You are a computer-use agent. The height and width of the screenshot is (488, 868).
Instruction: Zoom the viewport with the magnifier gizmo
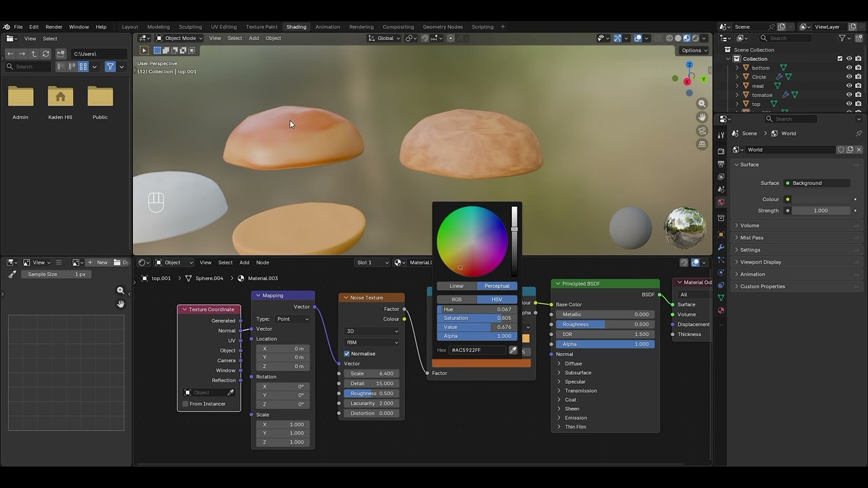point(702,104)
